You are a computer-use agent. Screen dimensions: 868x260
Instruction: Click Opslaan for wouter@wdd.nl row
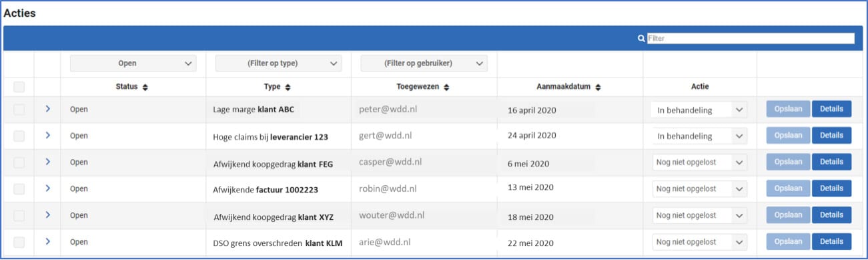click(x=788, y=215)
